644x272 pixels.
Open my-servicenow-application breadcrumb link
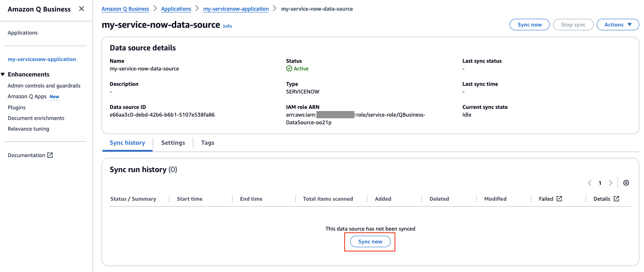coord(236,9)
